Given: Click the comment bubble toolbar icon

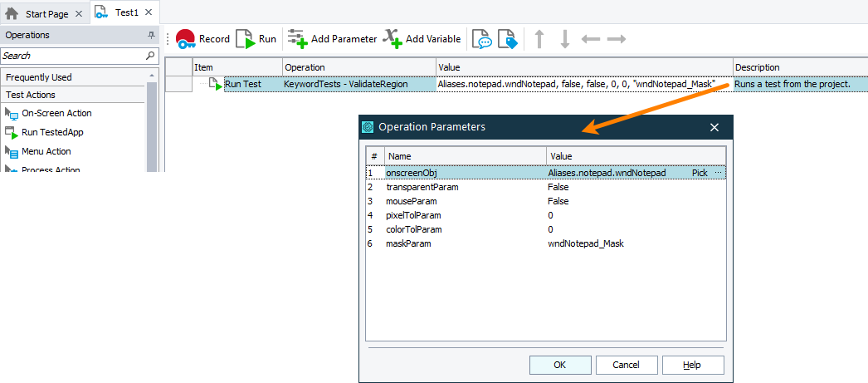Looking at the screenshot, I should 481,39.
